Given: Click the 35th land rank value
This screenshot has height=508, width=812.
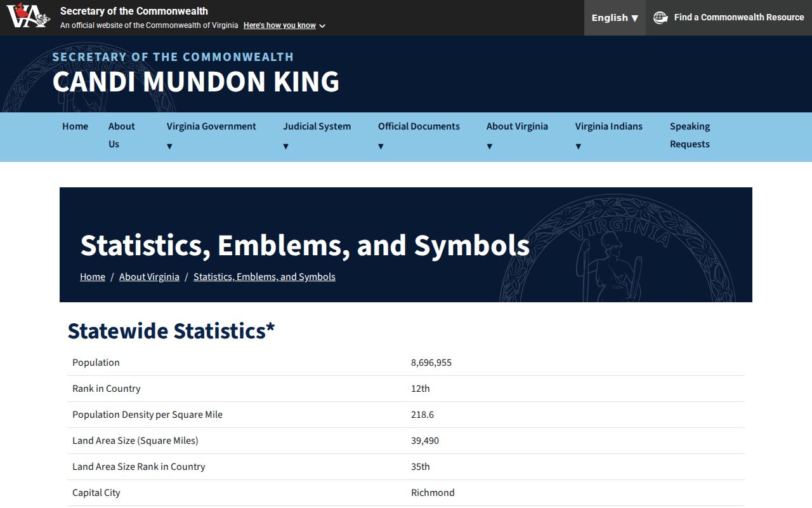Looking at the screenshot, I should (x=421, y=467).
